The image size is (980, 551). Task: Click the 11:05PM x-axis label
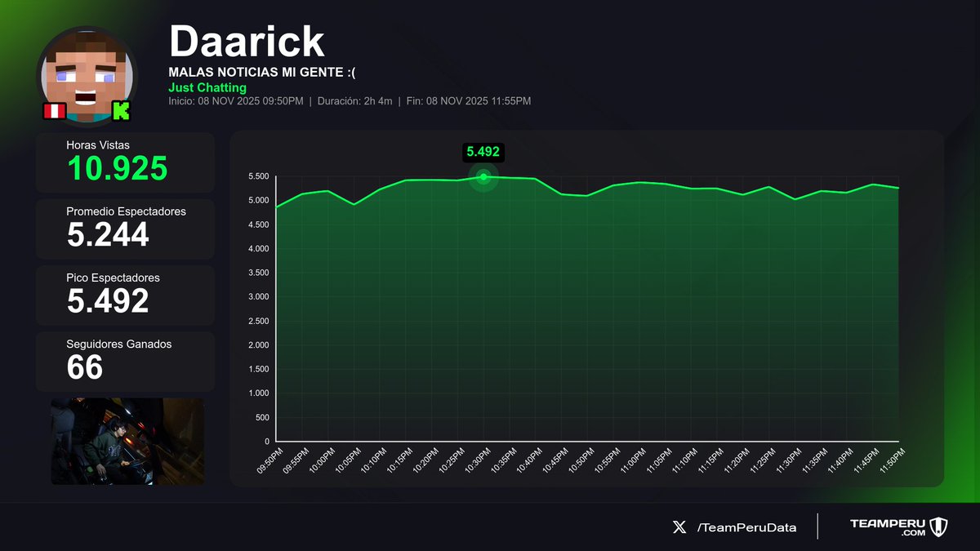click(x=658, y=460)
